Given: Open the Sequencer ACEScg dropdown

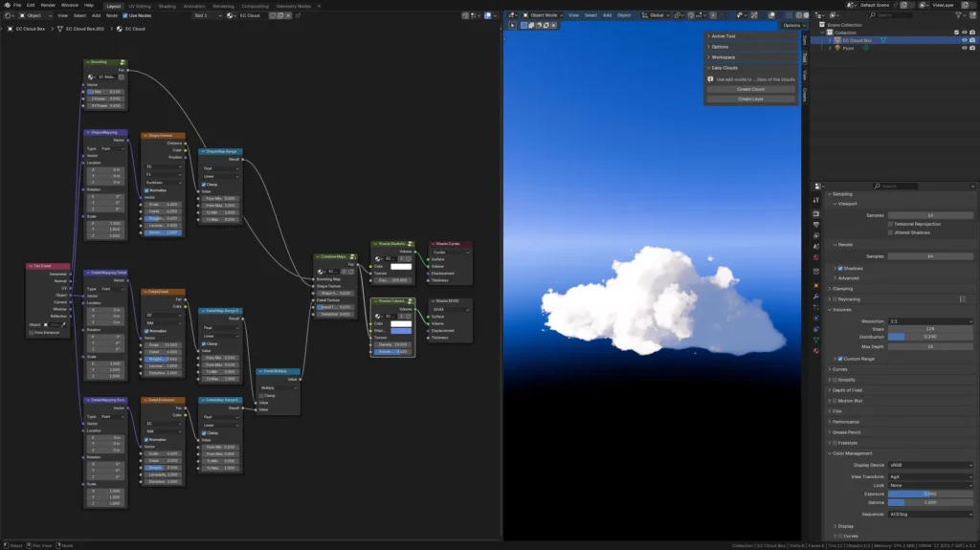Looking at the screenshot, I should tap(930, 515).
